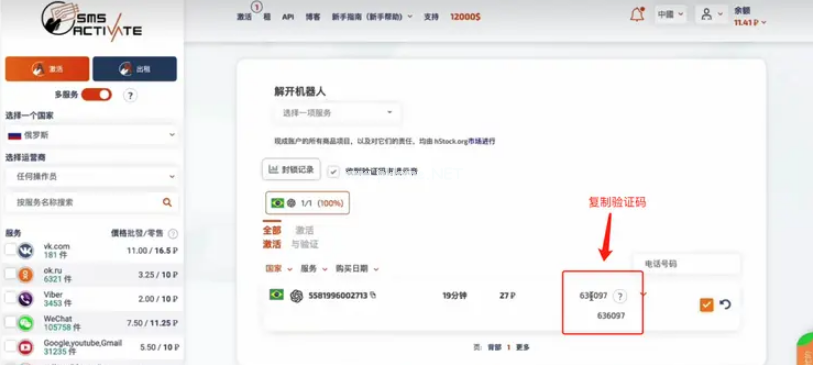
Task: Open the user account profile icon
Action: tap(706, 15)
